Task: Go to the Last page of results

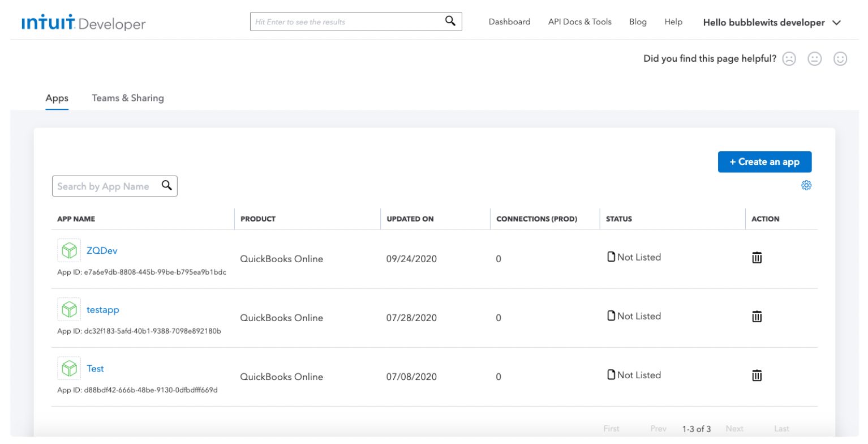Action: [781, 429]
